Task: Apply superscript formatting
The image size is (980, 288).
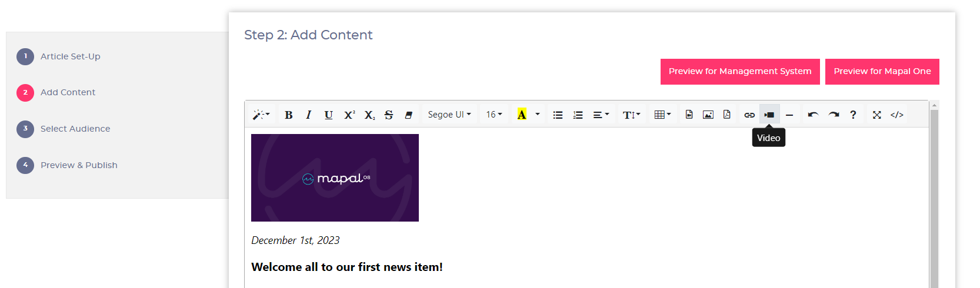Action: pyautogui.click(x=349, y=115)
